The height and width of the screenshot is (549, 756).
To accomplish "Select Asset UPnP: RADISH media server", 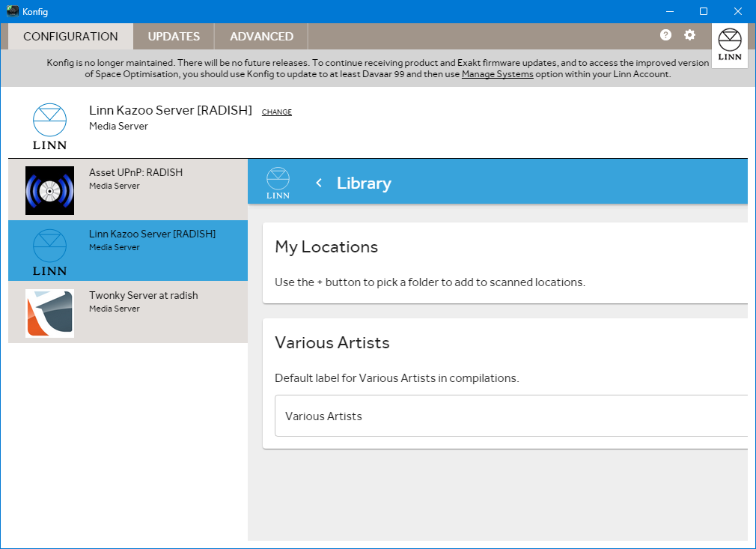I will pyautogui.click(x=128, y=190).
